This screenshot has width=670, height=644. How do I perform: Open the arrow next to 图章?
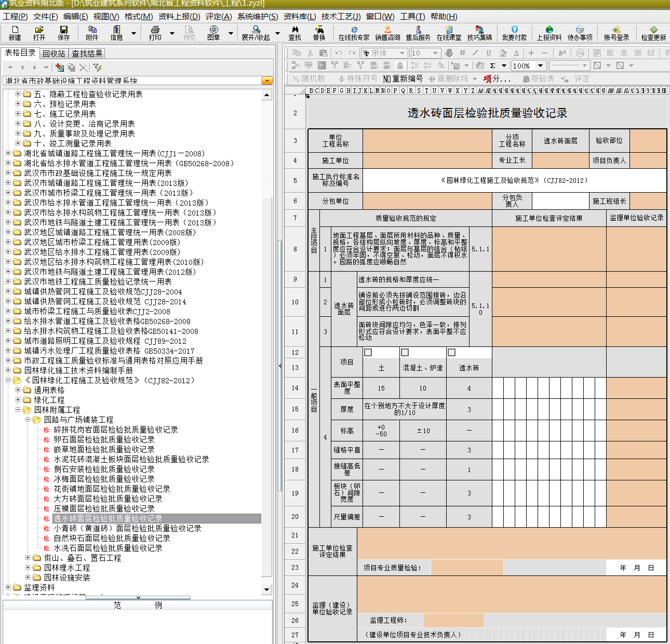click(231, 33)
